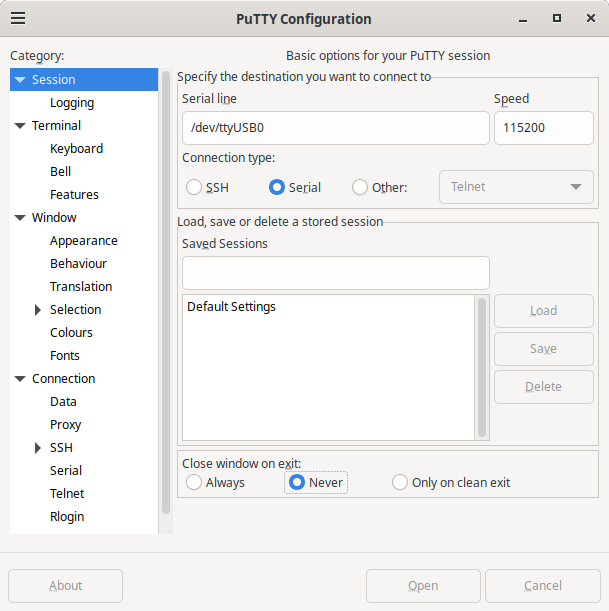Select SSH connection type radio button
Screen dimensions: 609x611
pos(194,187)
